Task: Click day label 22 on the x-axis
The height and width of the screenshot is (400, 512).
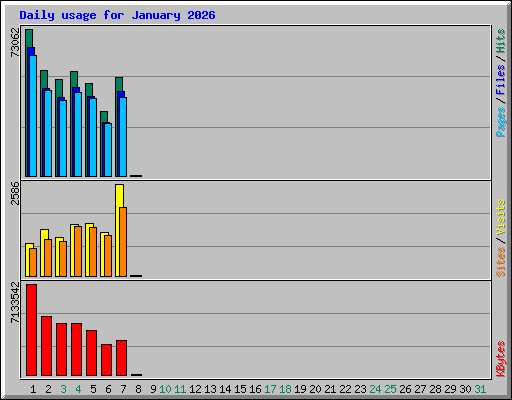Action: tap(345, 389)
